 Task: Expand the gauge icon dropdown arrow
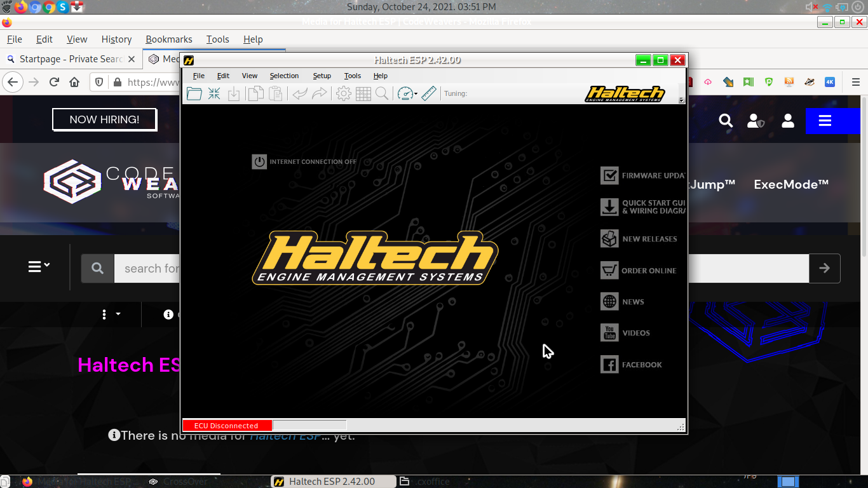pos(416,95)
